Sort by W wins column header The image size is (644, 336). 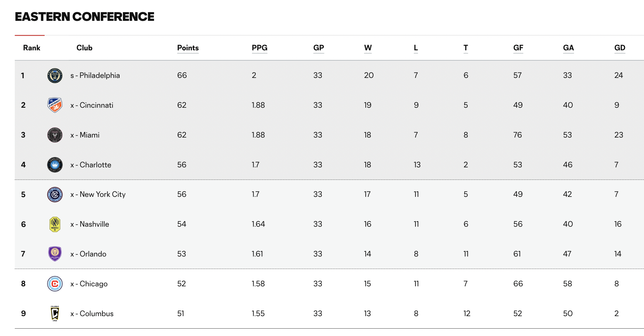point(368,48)
